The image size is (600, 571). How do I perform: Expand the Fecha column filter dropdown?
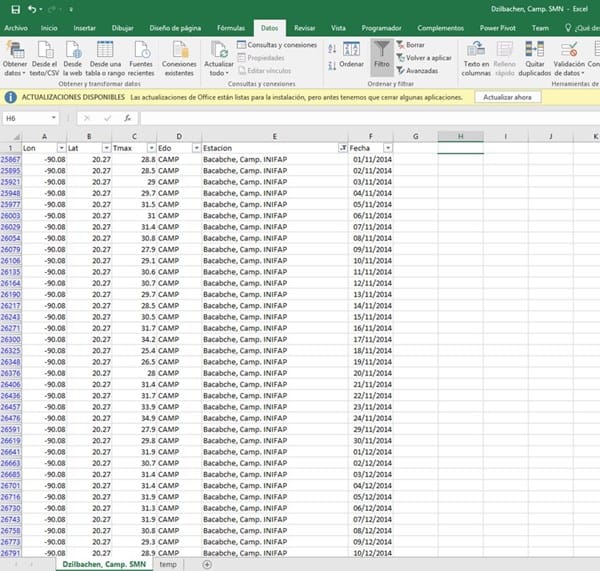click(387, 148)
